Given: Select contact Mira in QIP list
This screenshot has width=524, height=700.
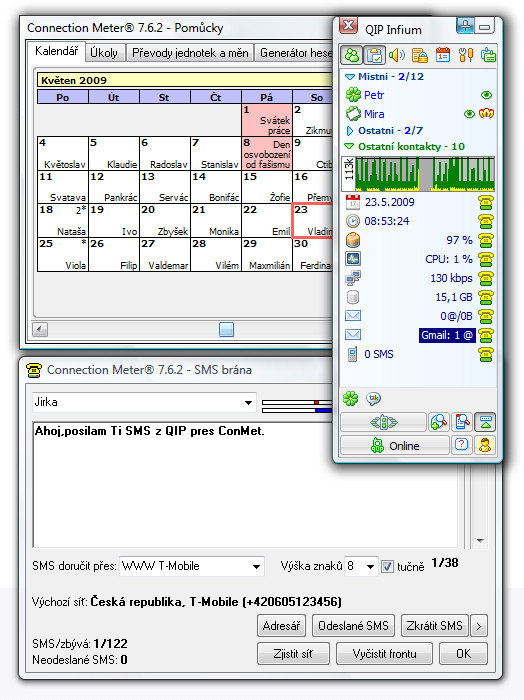Looking at the screenshot, I should (x=374, y=114).
